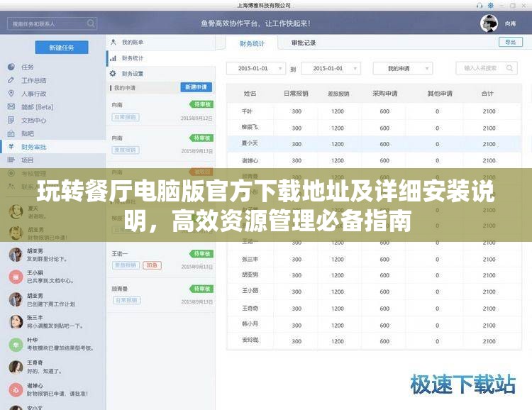This screenshot has height=410, width=532.
Task: Click the magnifier in the top-left search box
Action: click(91, 23)
